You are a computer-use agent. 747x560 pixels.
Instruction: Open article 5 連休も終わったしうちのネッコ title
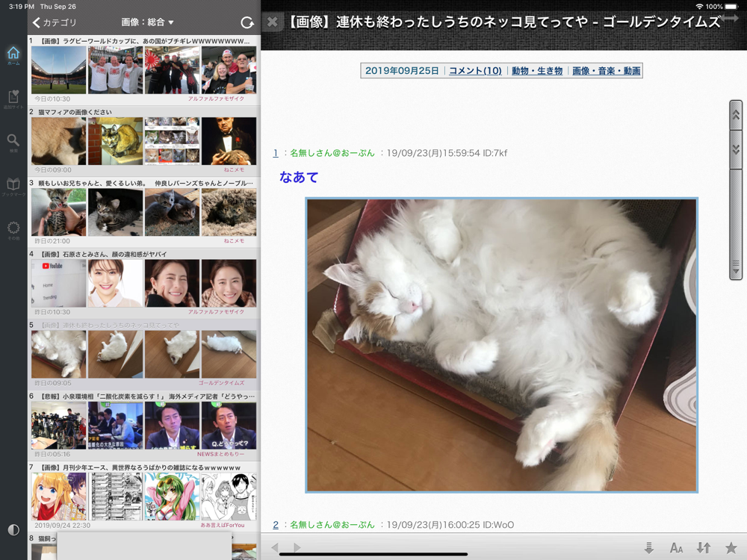click(110, 325)
